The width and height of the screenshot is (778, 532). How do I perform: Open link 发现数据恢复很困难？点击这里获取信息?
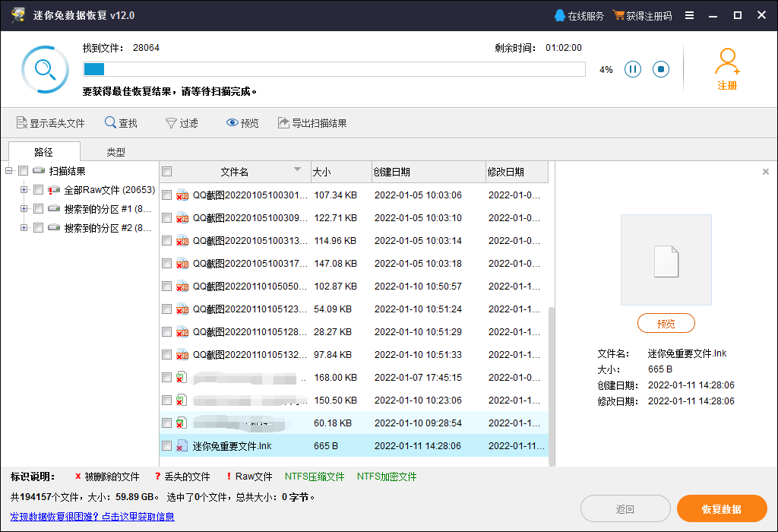click(92, 517)
